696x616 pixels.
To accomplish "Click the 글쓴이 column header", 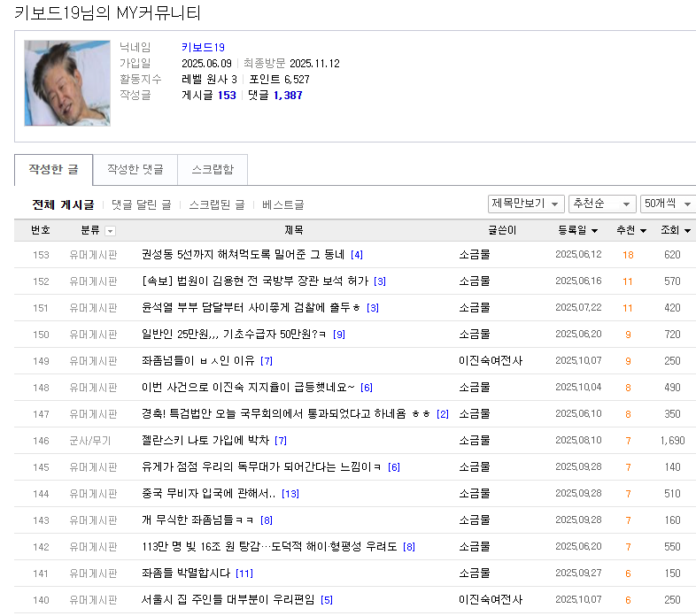I will coord(502,230).
